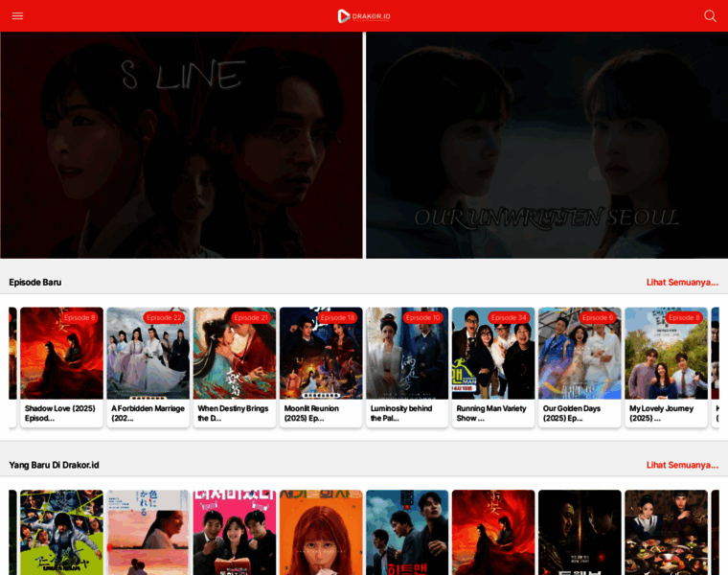Click the Yang Baru Di Drakor.id heading
This screenshot has width=728, height=575.
click(x=54, y=465)
